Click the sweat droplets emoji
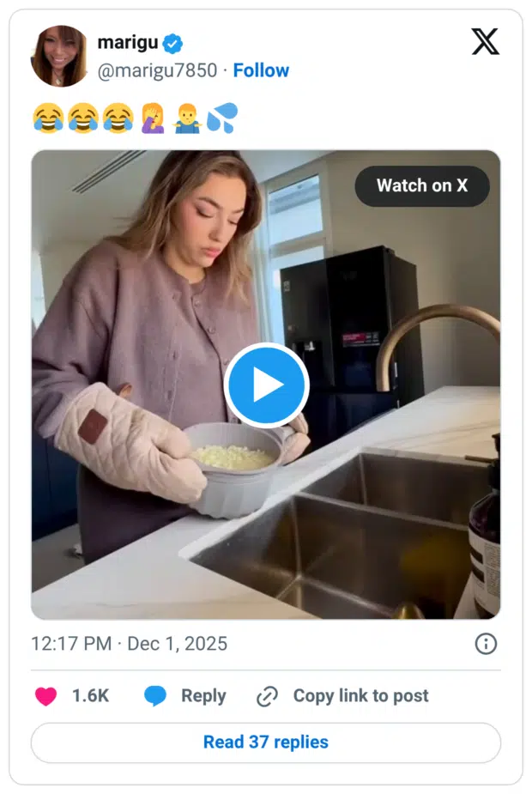This screenshot has width=532, height=794. 221,118
